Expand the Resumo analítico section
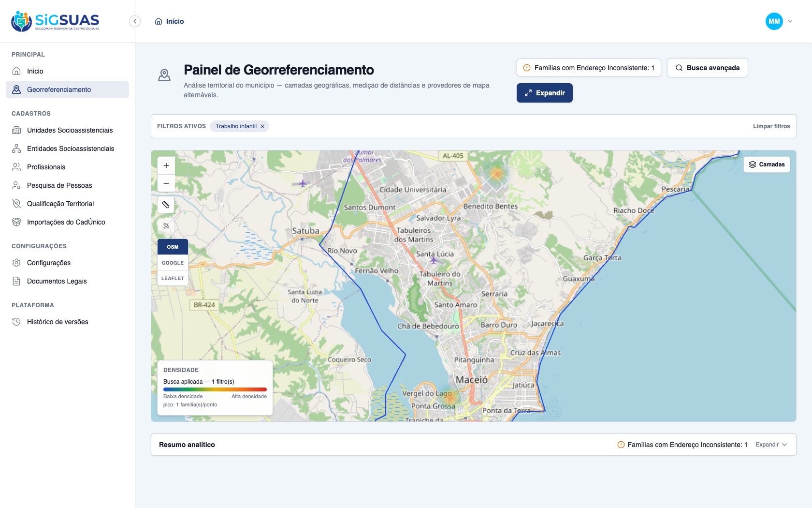Screen dimensions: 812x508 coord(771,445)
